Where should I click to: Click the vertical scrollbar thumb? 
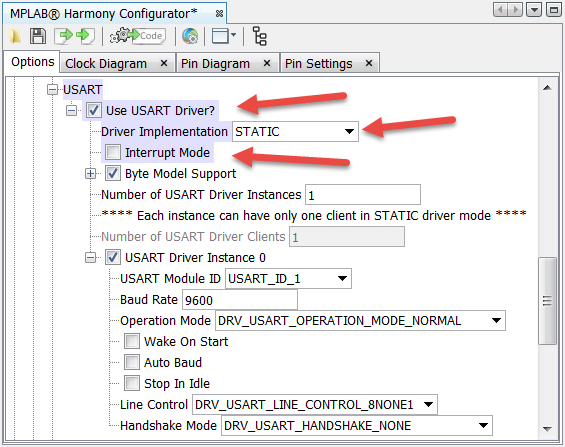547,301
